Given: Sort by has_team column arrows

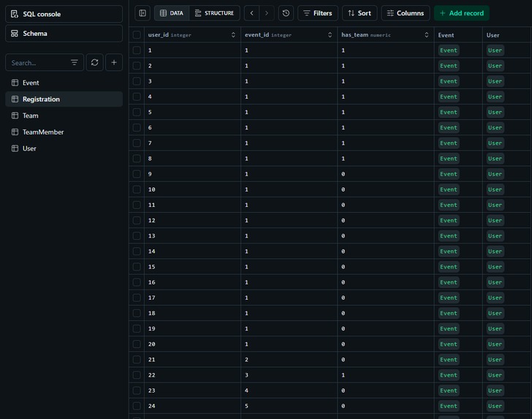Looking at the screenshot, I should coord(427,34).
